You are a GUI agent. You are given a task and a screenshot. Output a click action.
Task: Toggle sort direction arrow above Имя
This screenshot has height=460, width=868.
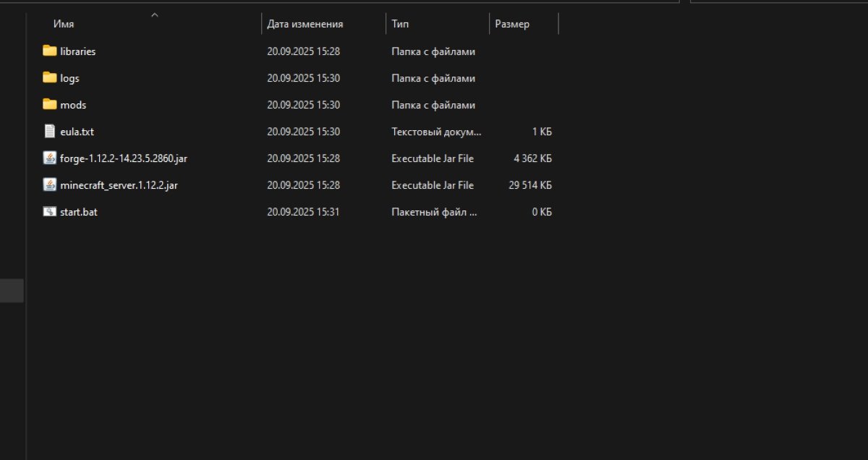(154, 14)
